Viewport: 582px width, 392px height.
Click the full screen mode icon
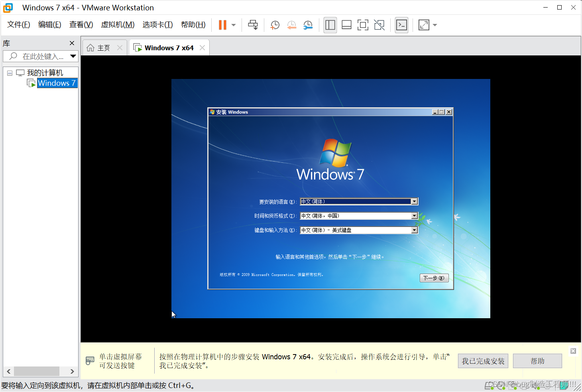363,25
